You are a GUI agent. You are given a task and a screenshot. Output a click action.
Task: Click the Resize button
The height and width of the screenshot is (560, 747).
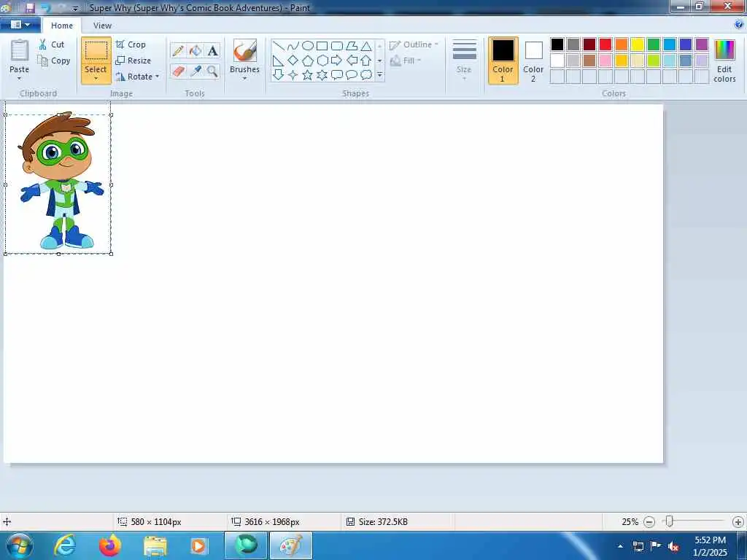[133, 61]
